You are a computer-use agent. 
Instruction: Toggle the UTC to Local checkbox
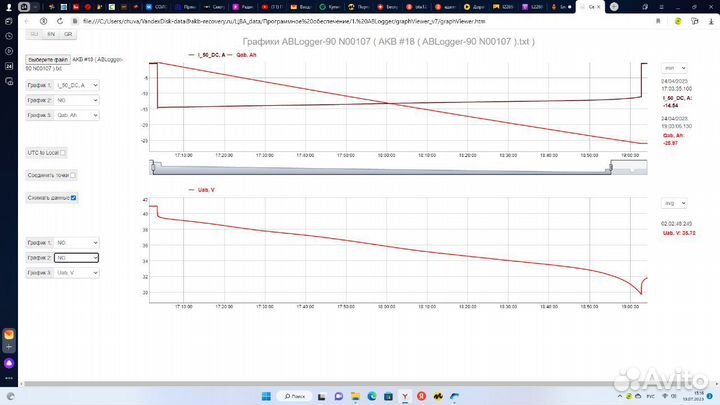point(63,153)
